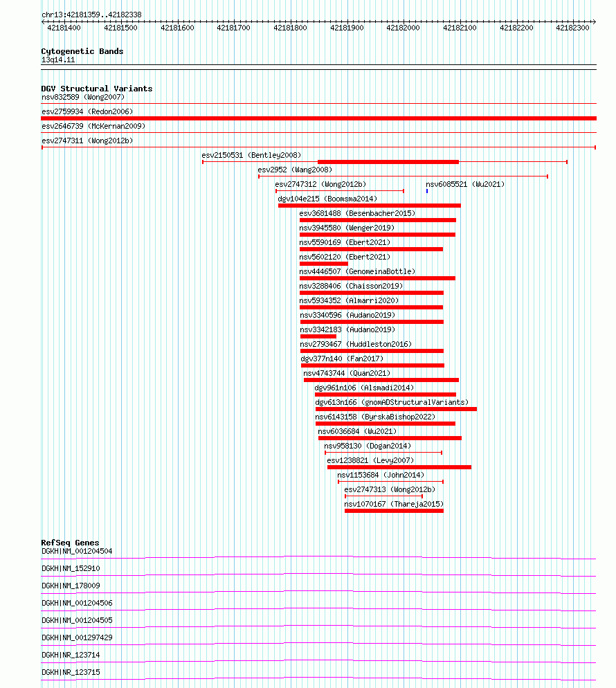Open the nsv3945580 (Wenger2019) label

(x=347, y=227)
